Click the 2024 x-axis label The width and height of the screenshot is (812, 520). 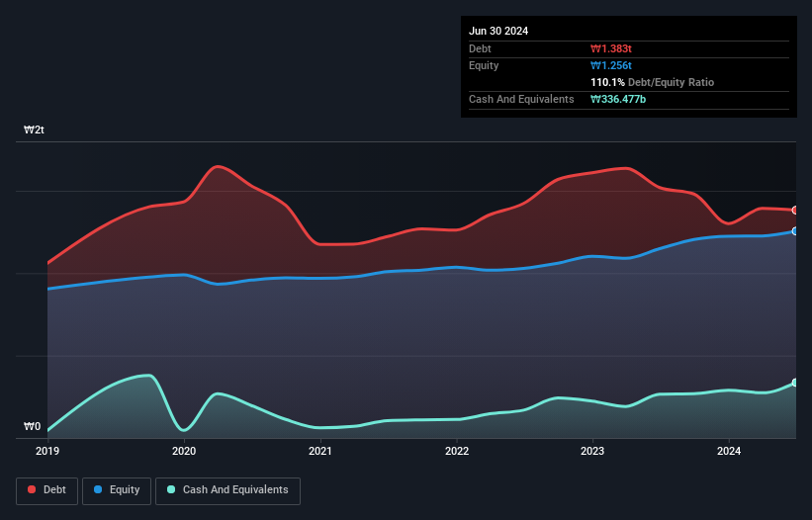(729, 451)
